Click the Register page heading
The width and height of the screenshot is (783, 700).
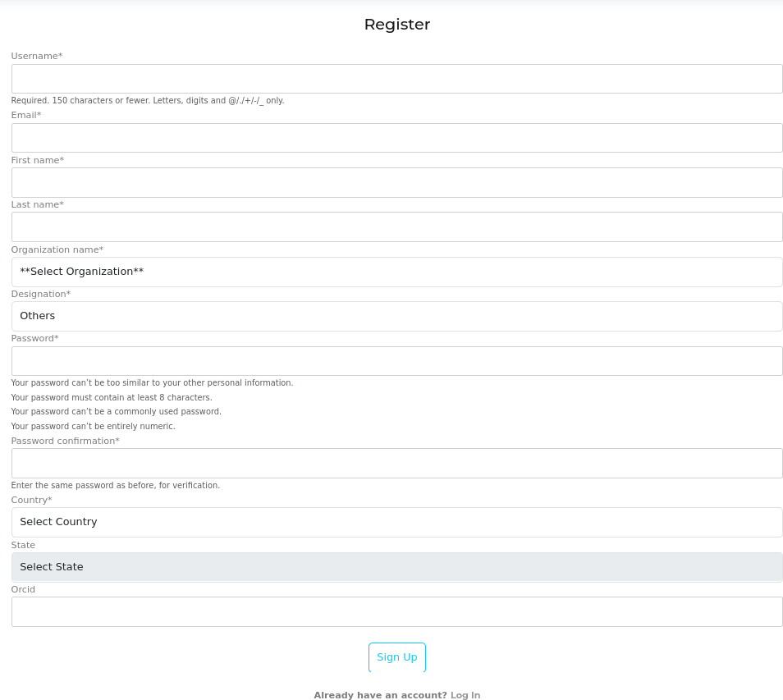click(397, 25)
